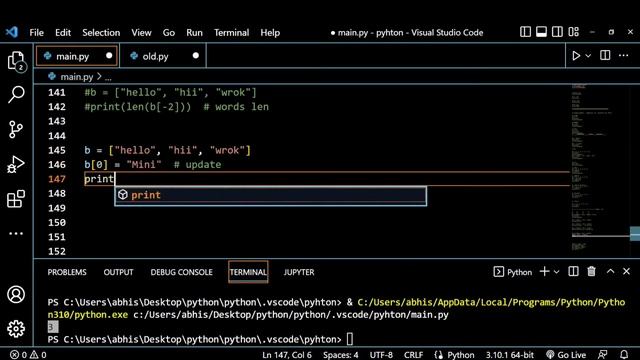640x360 pixels.
Task: Open the Terminal menu
Action: [231, 33]
